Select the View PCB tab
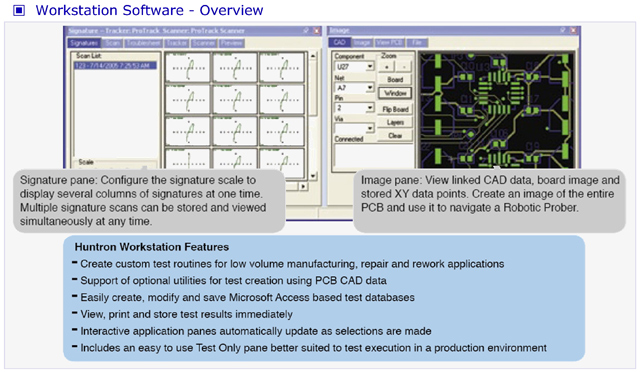Image resolution: width=640 pixels, height=372 pixels. coord(389,42)
